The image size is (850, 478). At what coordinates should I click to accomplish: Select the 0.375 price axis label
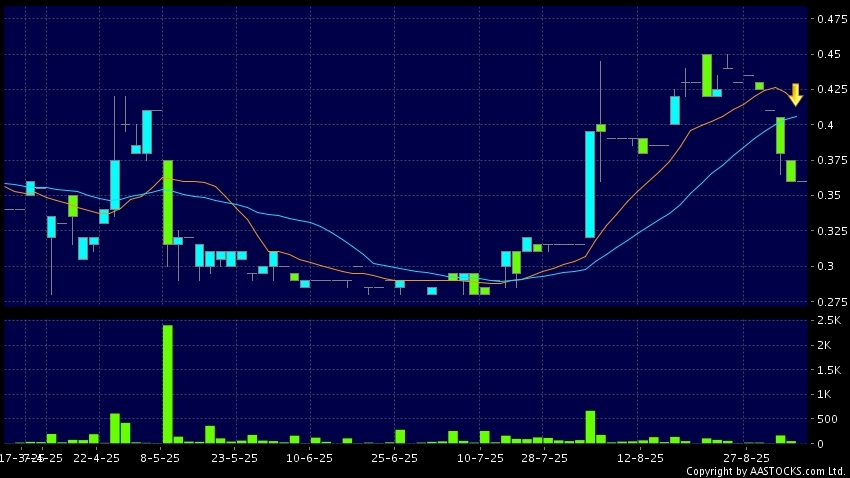pos(833,160)
